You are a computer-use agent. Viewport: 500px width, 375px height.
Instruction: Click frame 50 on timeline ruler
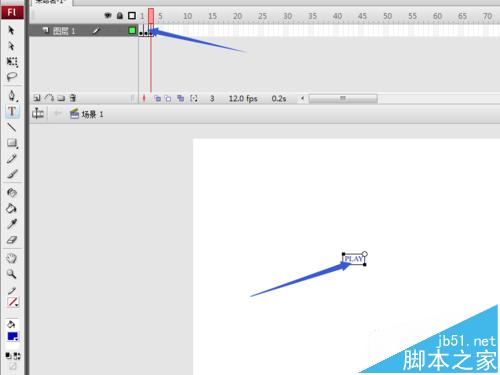tap(388, 16)
